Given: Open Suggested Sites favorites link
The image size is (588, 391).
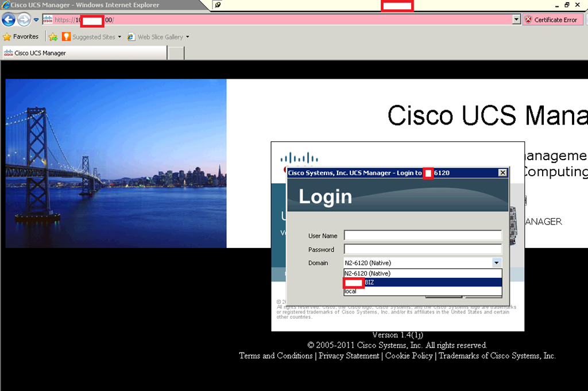Looking at the screenshot, I should click(x=89, y=37).
